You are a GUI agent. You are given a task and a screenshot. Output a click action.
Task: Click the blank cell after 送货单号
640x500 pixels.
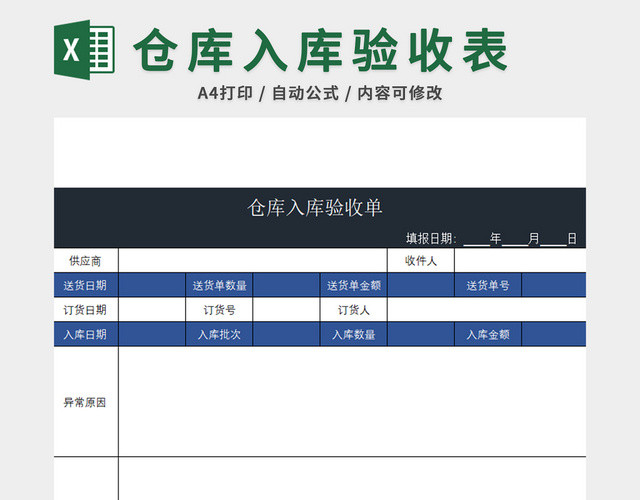pos(554,285)
